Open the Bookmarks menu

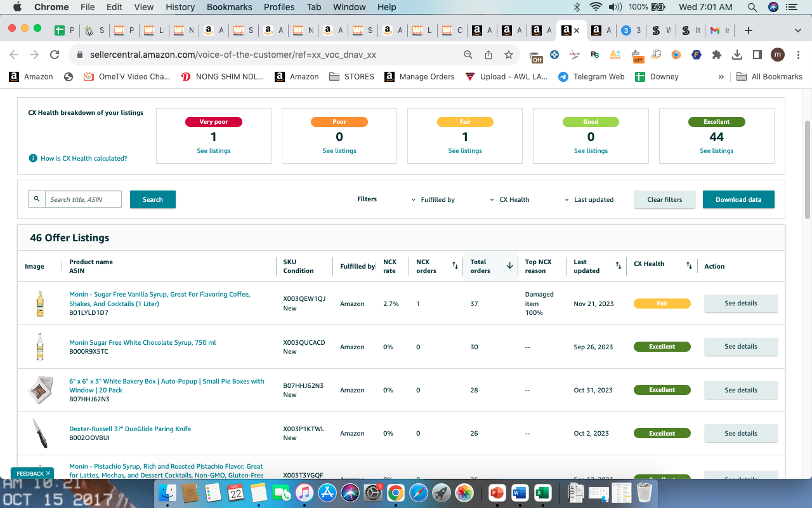(229, 8)
